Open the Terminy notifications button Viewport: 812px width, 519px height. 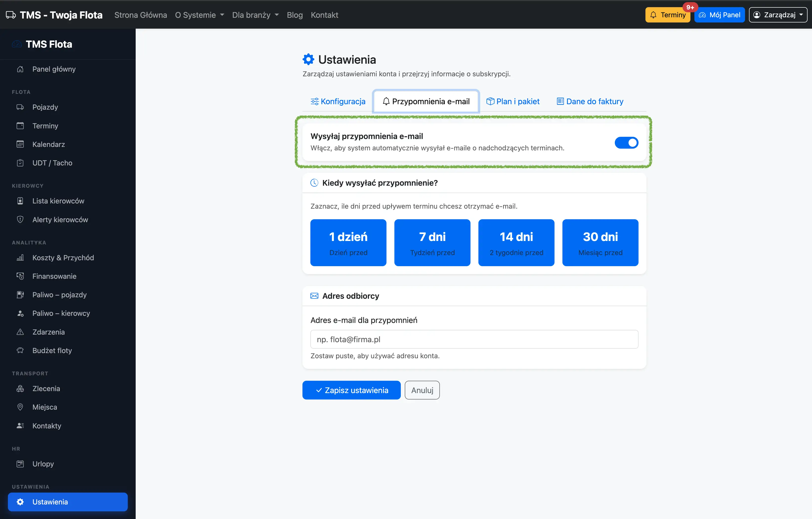point(668,15)
